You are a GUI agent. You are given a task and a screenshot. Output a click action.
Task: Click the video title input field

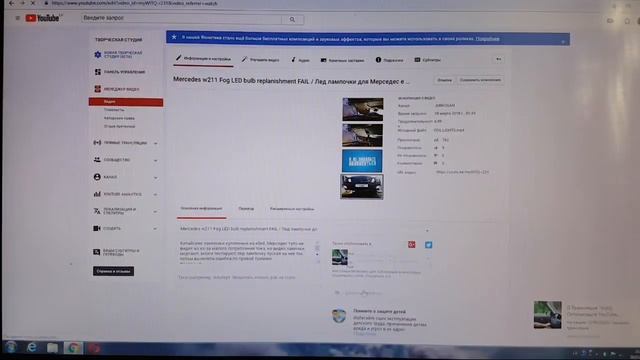(248, 229)
